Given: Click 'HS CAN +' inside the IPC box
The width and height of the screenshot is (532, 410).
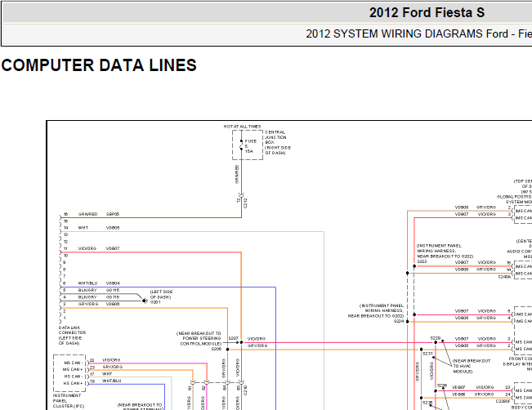Looking at the screenshot, I should pyautogui.click(x=74, y=384).
